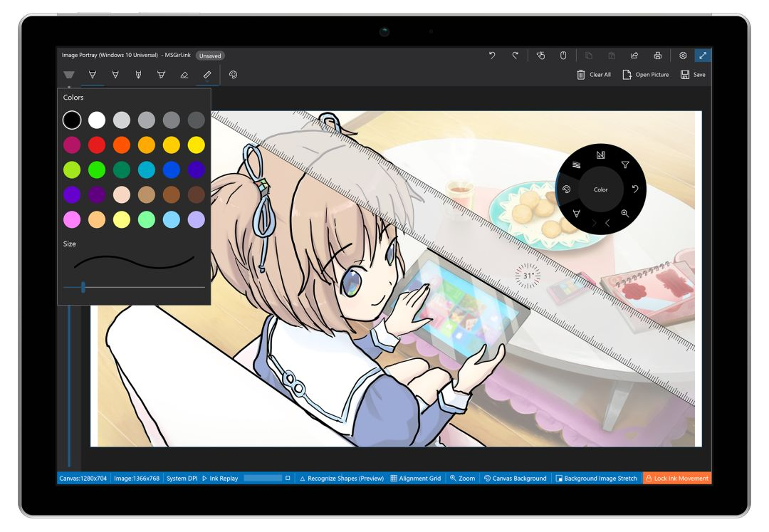Print the drawing using printer icon
Viewport: 769px width, 532px height.
tap(658, 56)
